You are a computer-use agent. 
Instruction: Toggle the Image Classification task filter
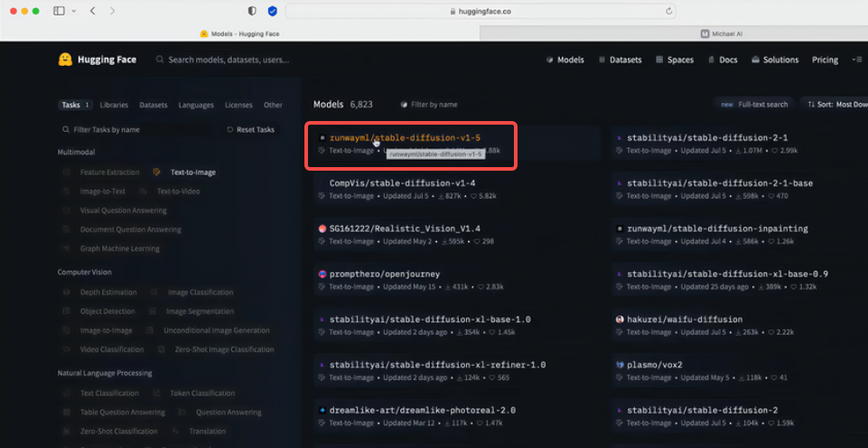[192, 292]
